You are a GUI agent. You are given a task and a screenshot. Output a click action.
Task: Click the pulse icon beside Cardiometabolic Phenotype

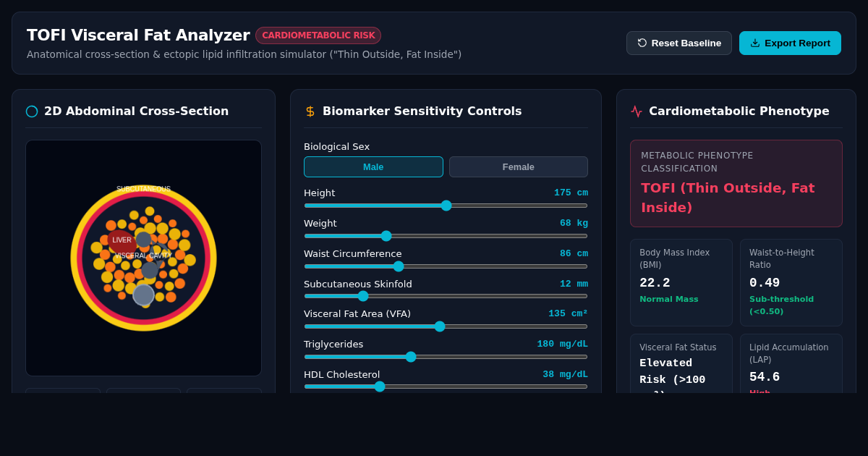tap(637, 111)
